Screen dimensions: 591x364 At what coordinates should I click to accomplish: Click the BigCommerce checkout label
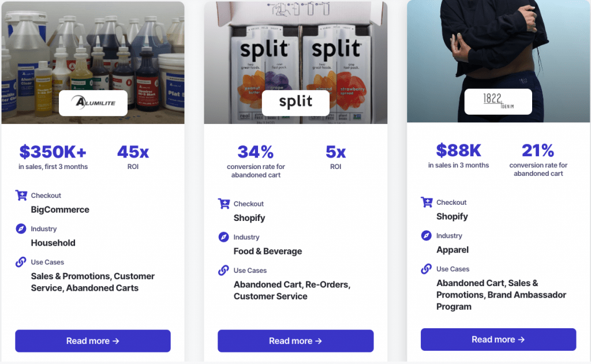(x=60, y=209)
